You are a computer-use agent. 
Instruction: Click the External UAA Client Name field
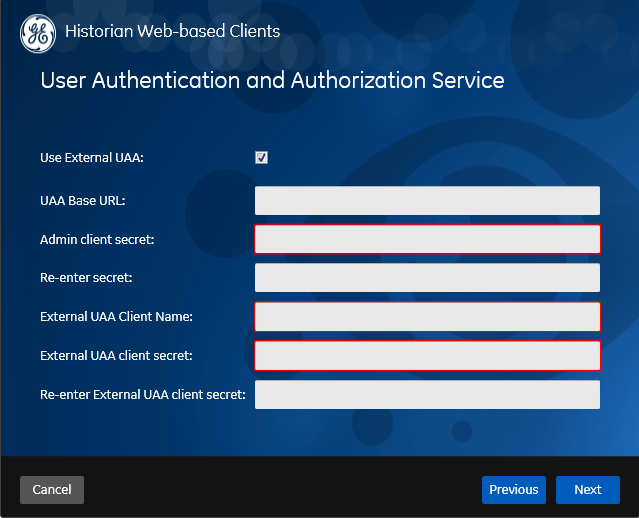click(x=427, y=317)
